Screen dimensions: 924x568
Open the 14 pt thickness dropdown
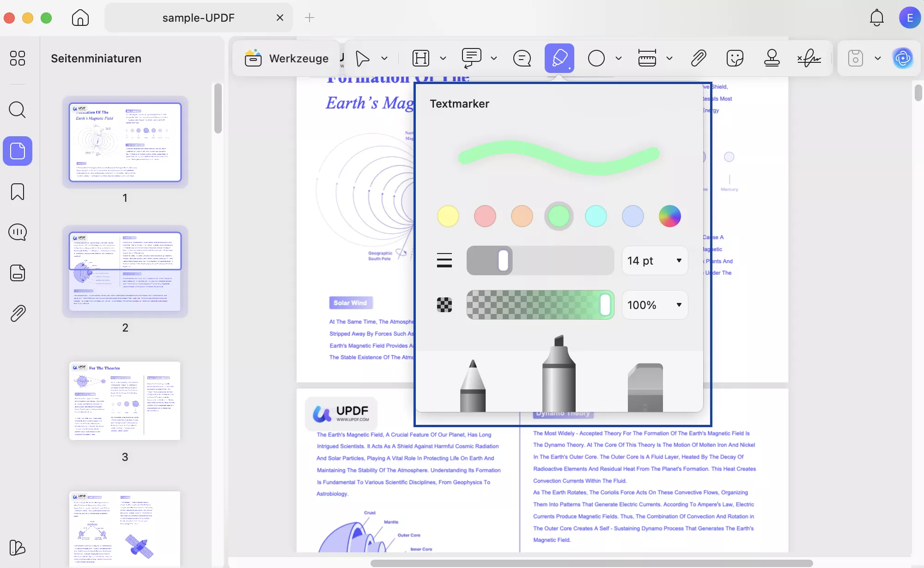pyautogui.click(x=654, y=260)
